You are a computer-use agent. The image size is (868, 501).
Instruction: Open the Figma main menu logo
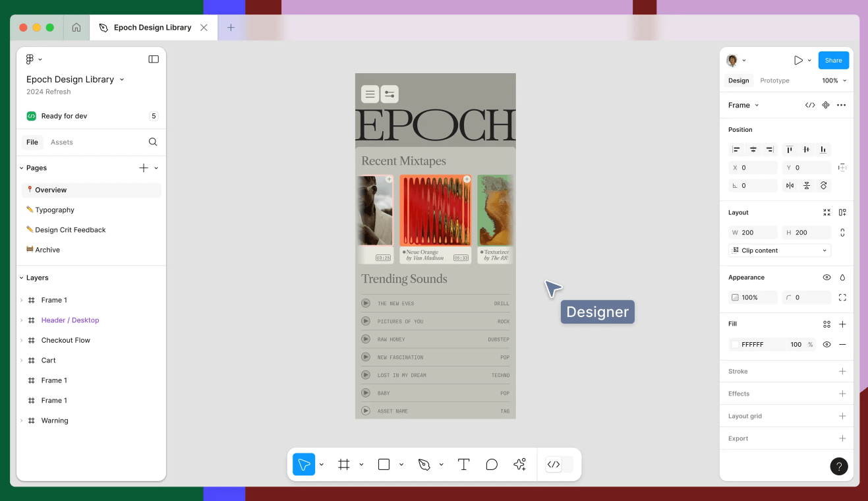(30, 59)
